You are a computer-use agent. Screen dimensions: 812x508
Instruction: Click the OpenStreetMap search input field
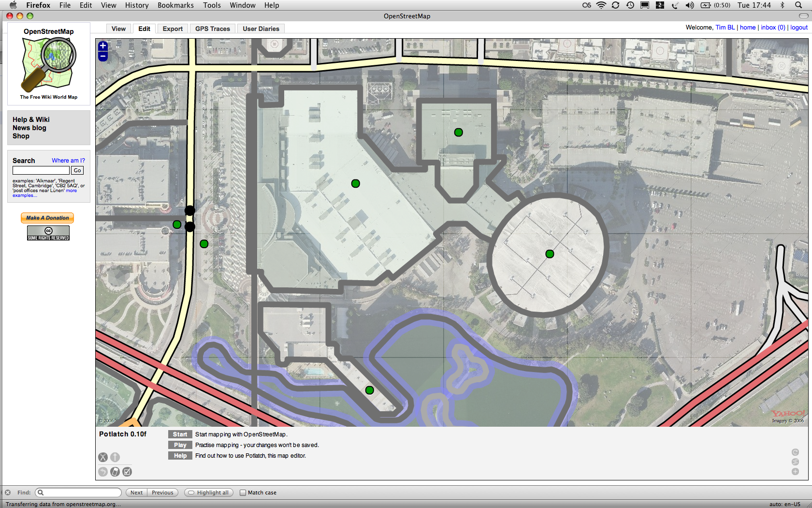click(x=41, y=170)
